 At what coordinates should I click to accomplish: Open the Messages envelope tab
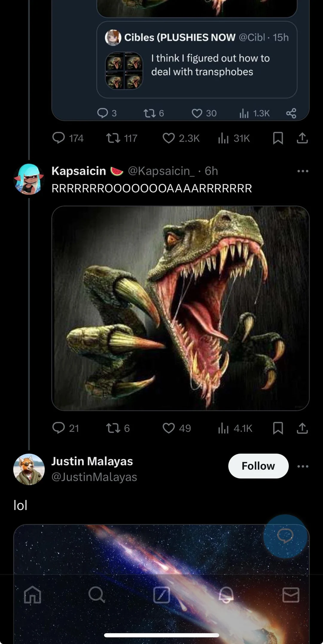[291, 594]
